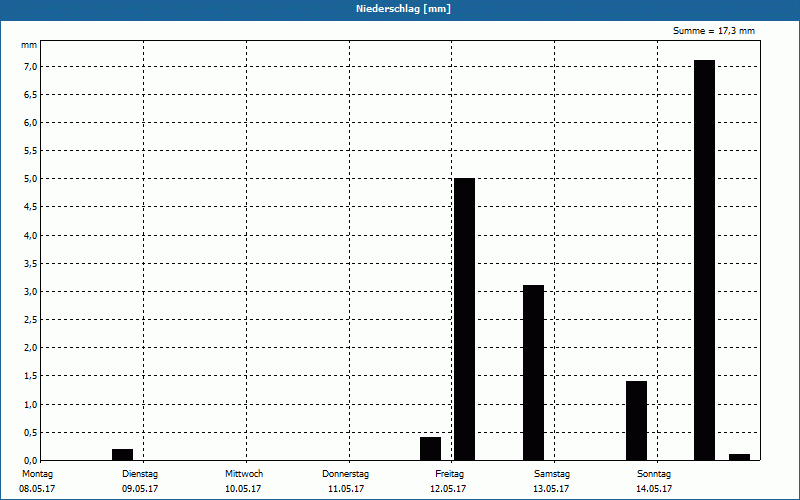The width and height of the screenshot is (800, 500).
Task: Click the tiny last bar at chart end
Action: 739,457
